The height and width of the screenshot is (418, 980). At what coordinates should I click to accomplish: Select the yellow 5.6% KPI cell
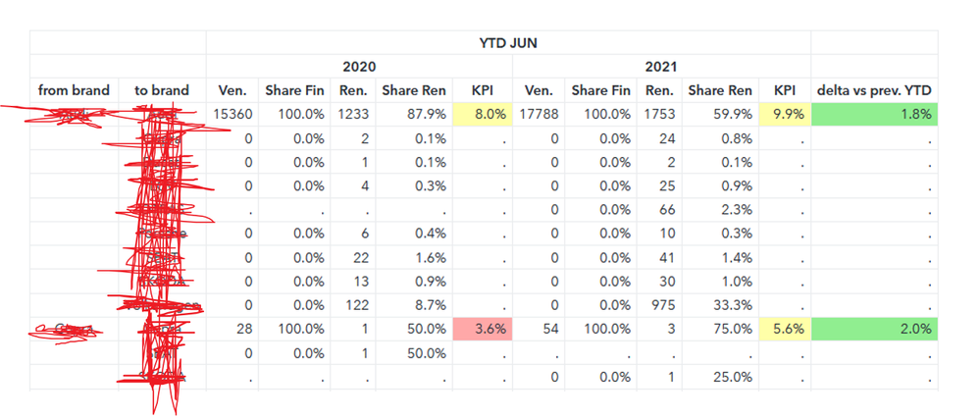point(787,330)
